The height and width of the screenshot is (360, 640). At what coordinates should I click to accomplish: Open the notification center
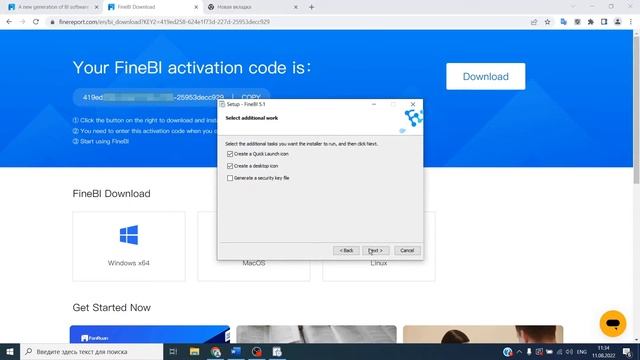627,351
